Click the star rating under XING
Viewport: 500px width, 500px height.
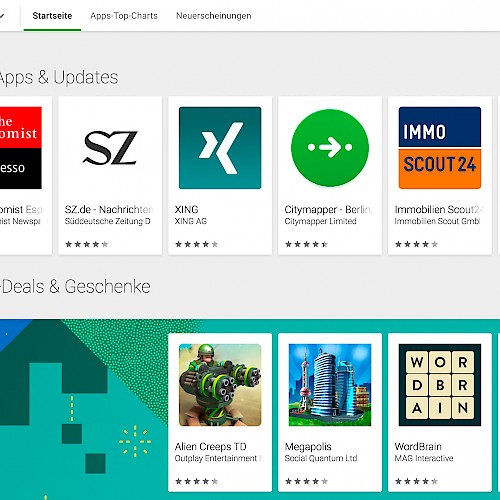point(197,244)
